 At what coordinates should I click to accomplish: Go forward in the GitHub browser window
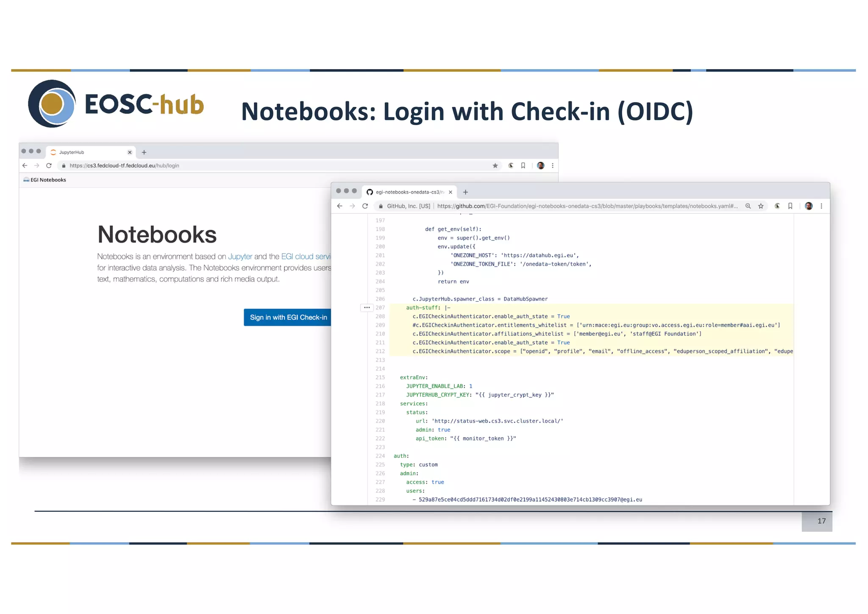(x=352, y=206)
